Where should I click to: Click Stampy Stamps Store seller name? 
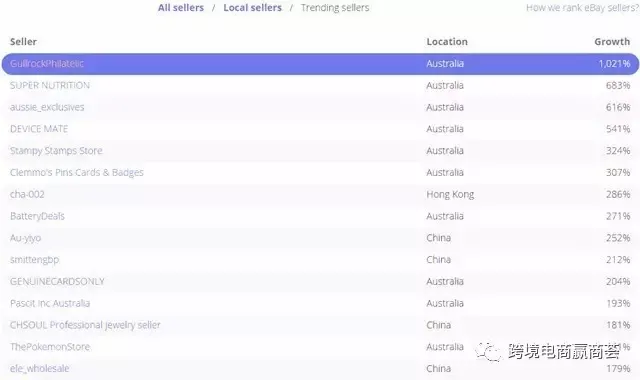(x=56, y=151)
